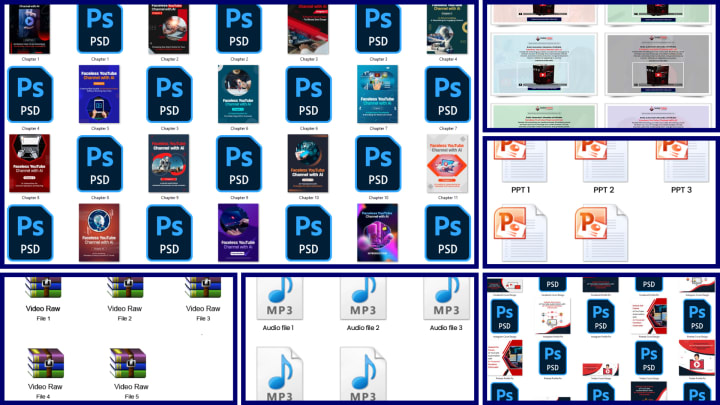Click the Chapter 6 PSD icon
The height and width of the screenshot is (405, 720).
pyautogui.click(x=309, y=95)
